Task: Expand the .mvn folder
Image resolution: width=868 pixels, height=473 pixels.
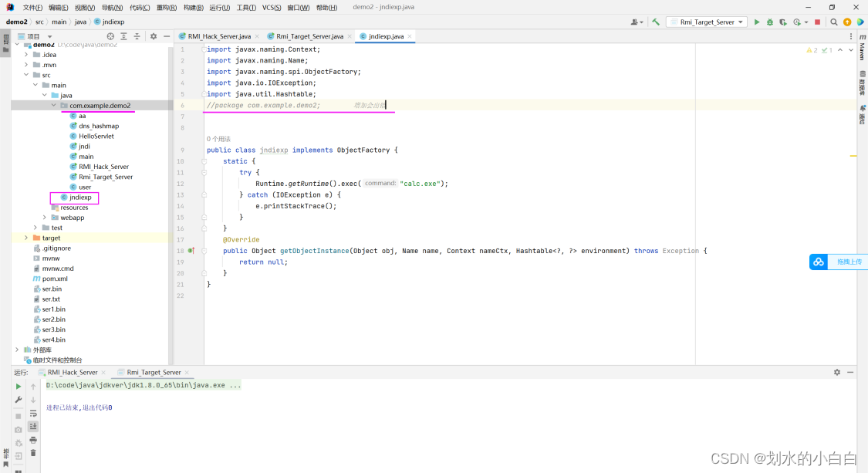Action: point(26,65)
